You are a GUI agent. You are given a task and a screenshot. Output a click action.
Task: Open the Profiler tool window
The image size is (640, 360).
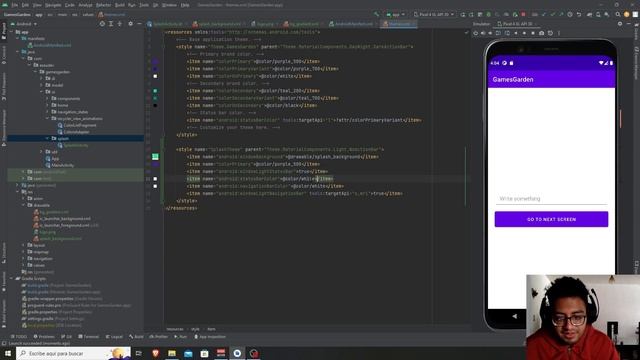tap(159, 337)
